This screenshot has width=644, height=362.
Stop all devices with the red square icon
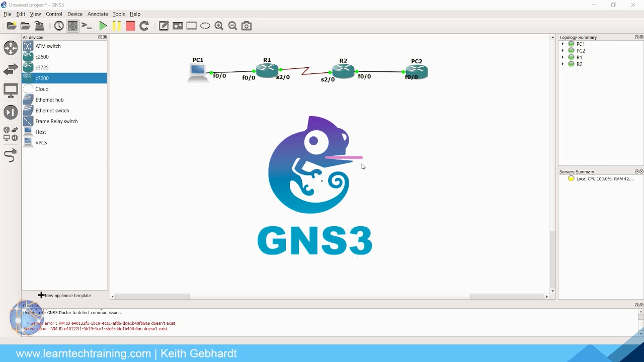(x=130, y=26)
